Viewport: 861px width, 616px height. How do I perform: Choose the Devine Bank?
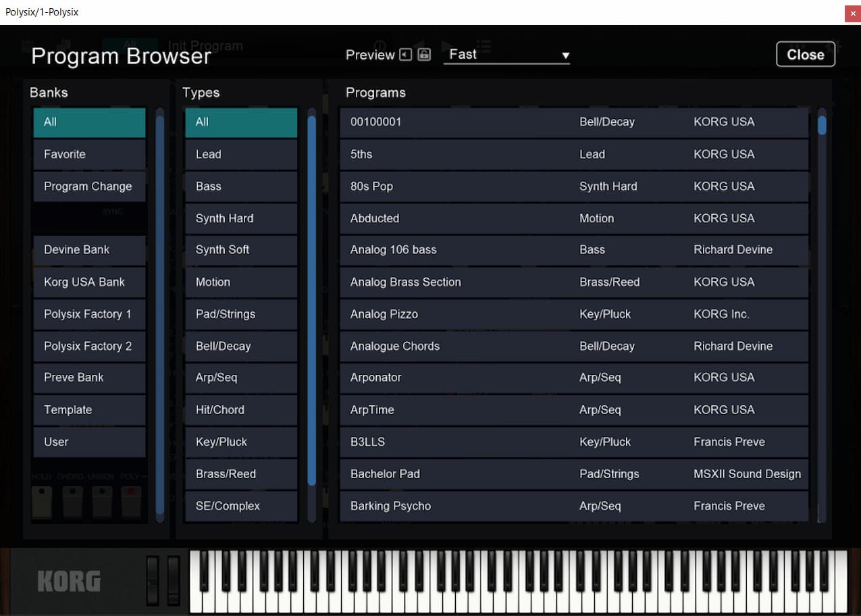click(90, 250)
